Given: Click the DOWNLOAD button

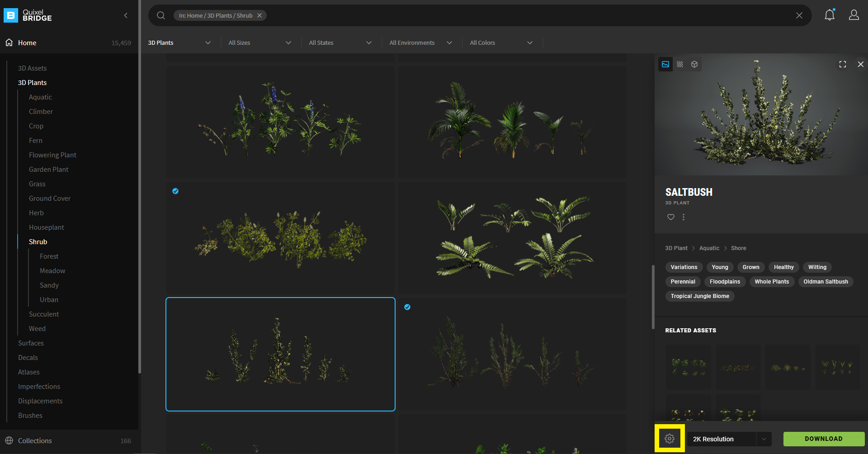Looking at the screenshot, I should 824,439.
